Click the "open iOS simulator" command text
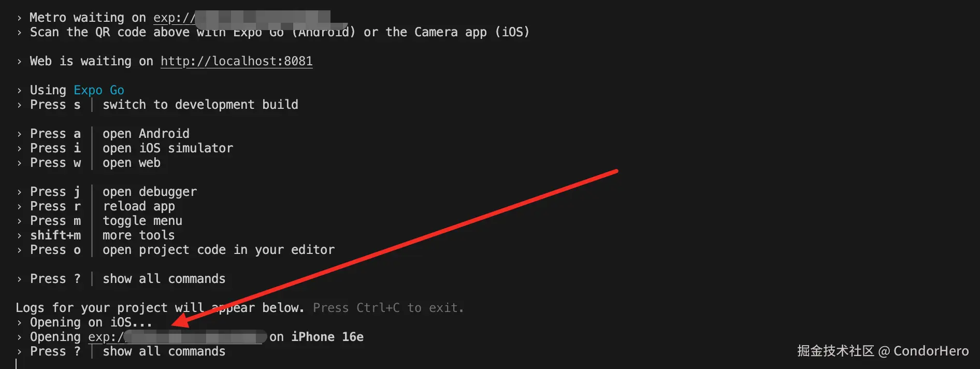 coord(167,148)
